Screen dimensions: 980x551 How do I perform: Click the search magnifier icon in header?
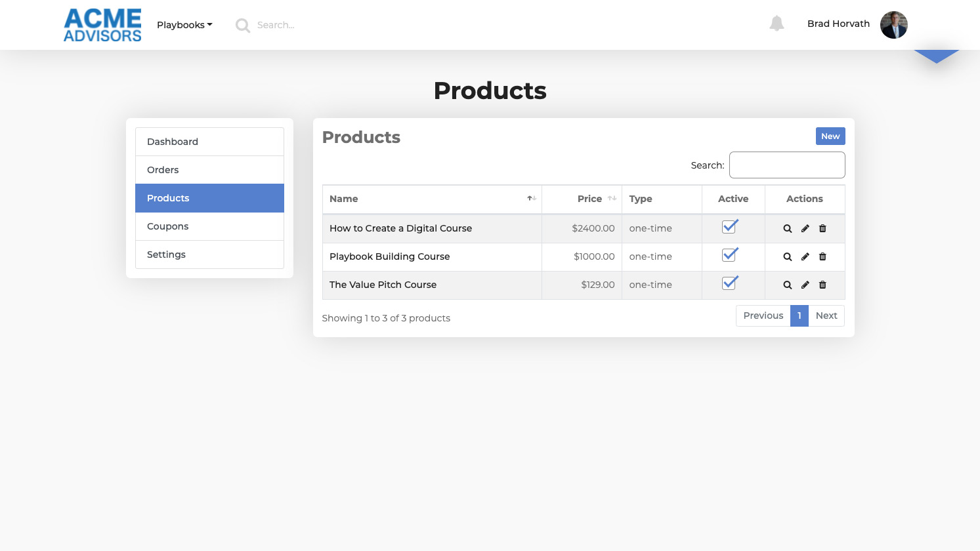[243, 26]
